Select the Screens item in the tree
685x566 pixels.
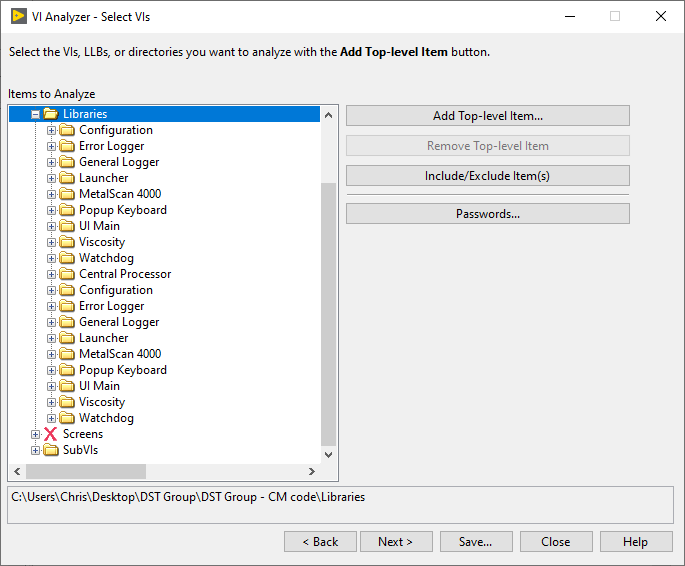[x=83, y=434]
